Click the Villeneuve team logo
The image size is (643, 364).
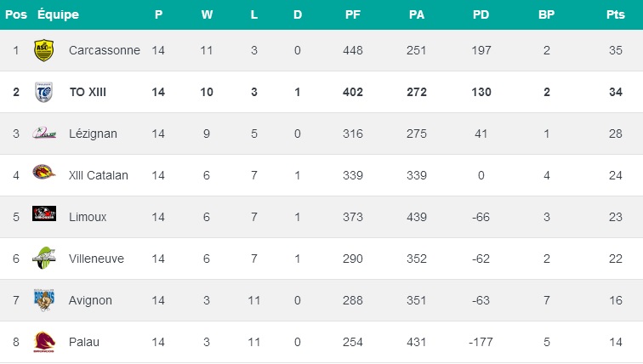(x=44, y=259)
